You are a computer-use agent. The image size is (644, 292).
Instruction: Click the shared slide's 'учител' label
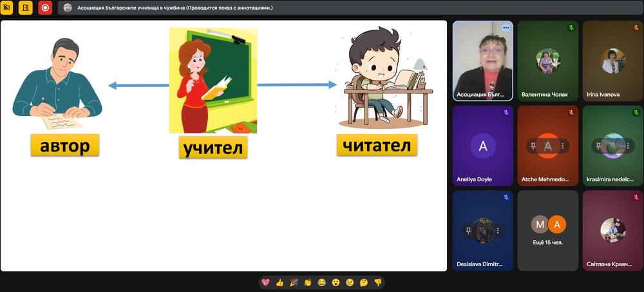[213, 148]
